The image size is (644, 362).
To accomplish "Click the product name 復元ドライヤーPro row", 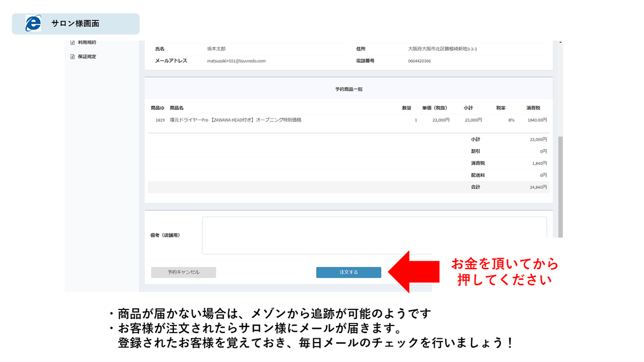I will coord(235,120).
